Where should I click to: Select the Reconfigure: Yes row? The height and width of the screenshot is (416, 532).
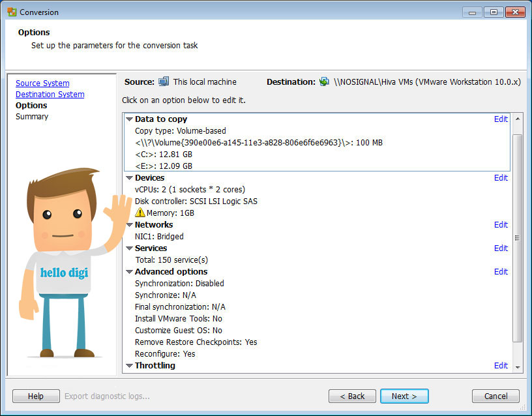coord(165,354)
